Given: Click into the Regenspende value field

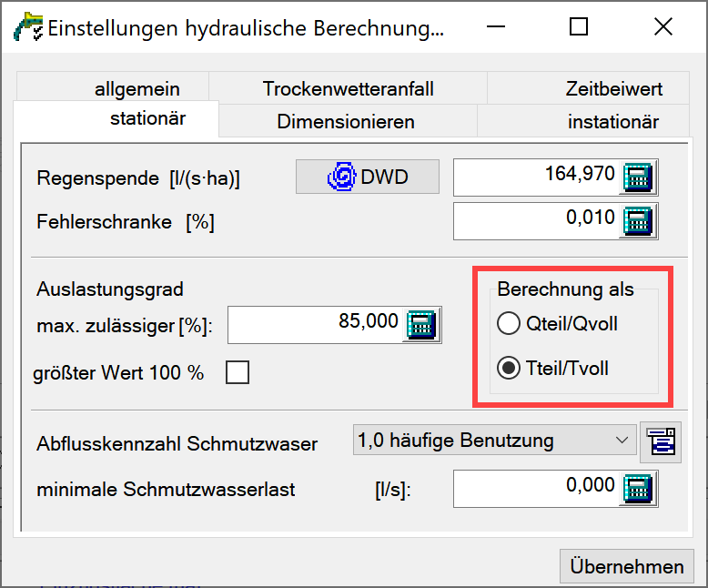Looking at the screenshot, I should pos(537,177).
